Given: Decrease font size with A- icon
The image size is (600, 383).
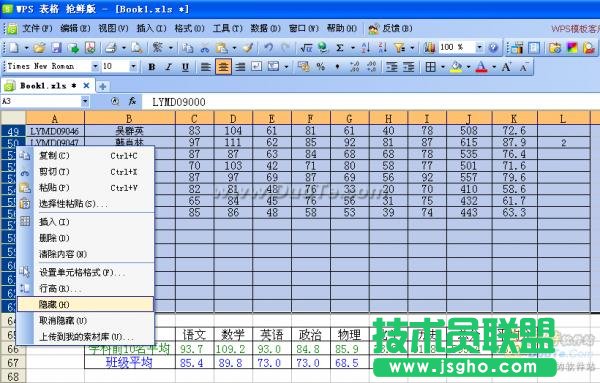Looking at the screenshot, I should click(x=524, y=67).
